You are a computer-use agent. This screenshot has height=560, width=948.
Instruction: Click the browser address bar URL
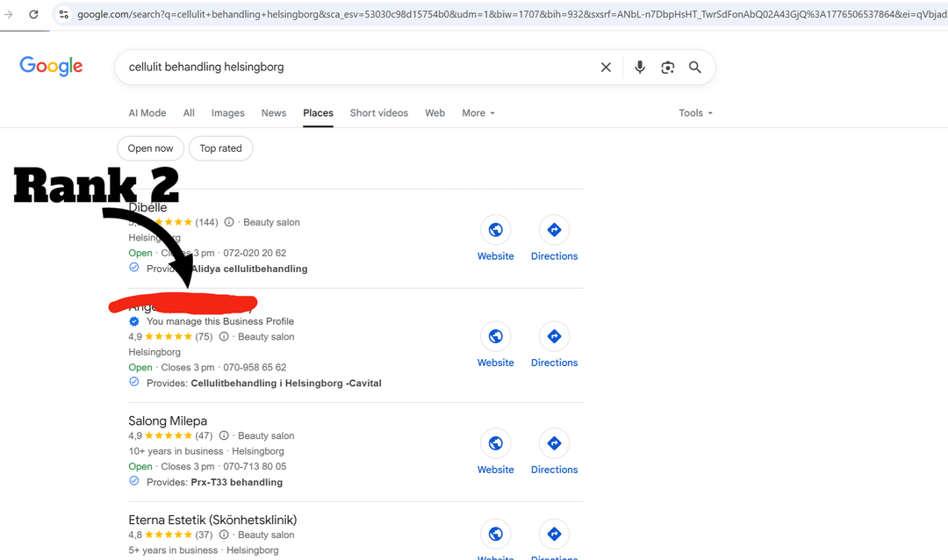pyautogui.click(x=511, y=14)
